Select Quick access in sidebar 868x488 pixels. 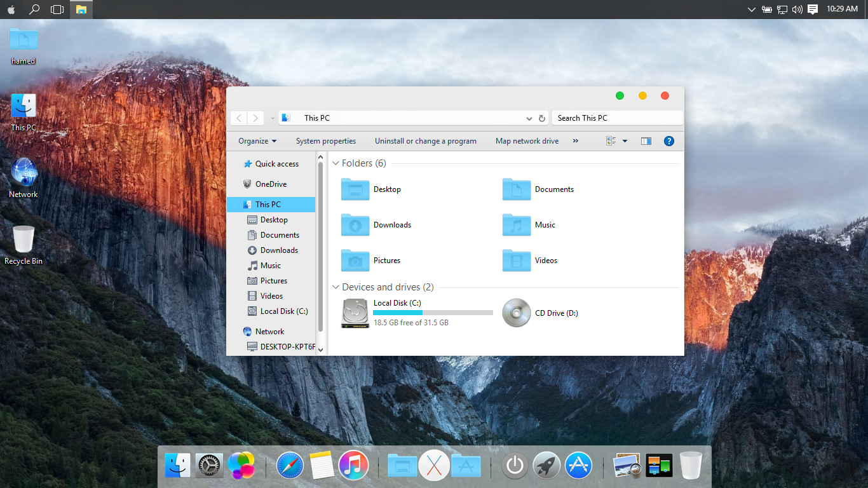[276, 164]
